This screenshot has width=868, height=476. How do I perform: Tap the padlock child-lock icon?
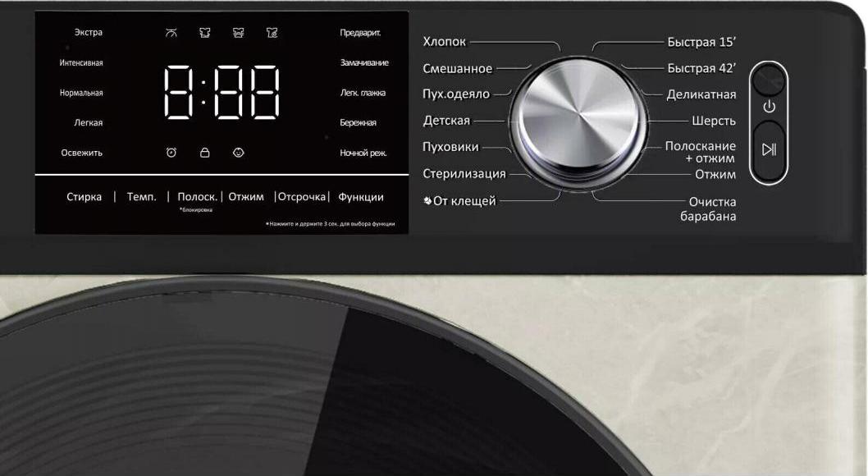(205, 152)
